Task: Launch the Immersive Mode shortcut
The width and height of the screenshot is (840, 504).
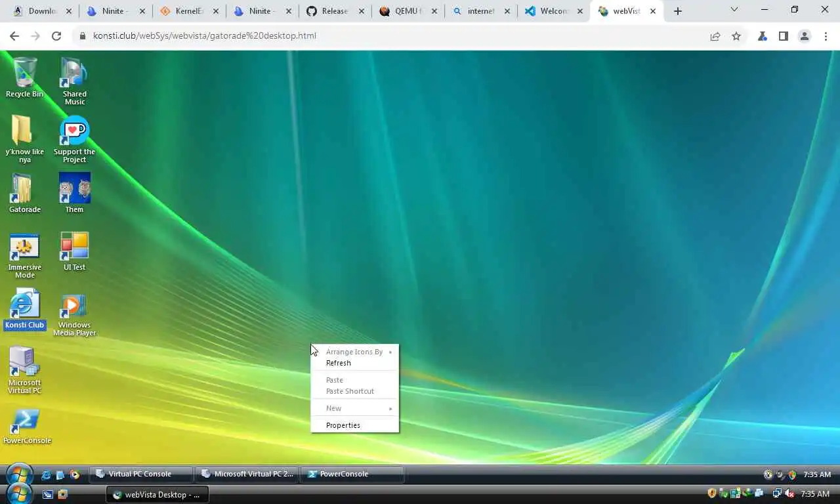Action: click(25, 255)
